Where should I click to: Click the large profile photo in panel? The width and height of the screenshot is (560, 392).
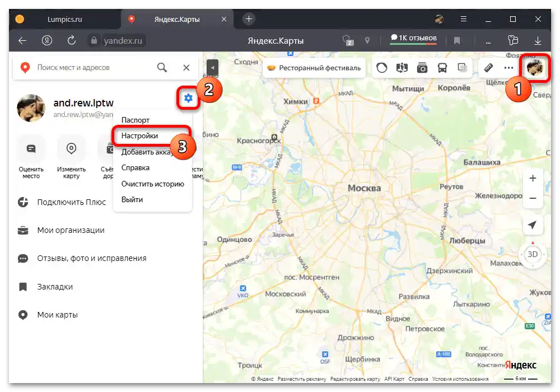31,108
